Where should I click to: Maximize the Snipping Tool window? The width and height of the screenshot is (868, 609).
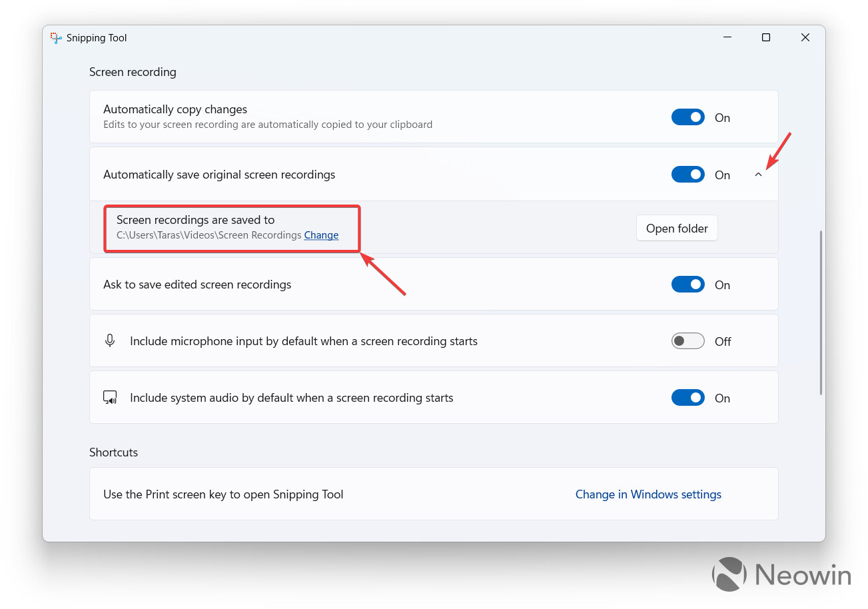(766, 38)
